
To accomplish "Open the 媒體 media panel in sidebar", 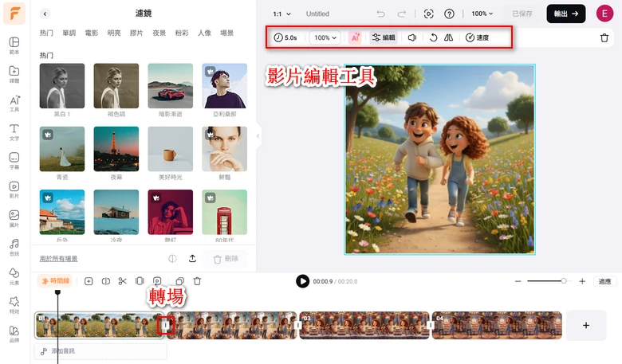I will 14,74.
